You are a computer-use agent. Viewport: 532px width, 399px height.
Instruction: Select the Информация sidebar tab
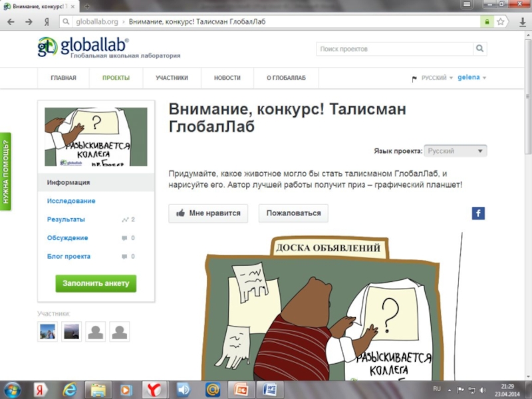(96, 182)
